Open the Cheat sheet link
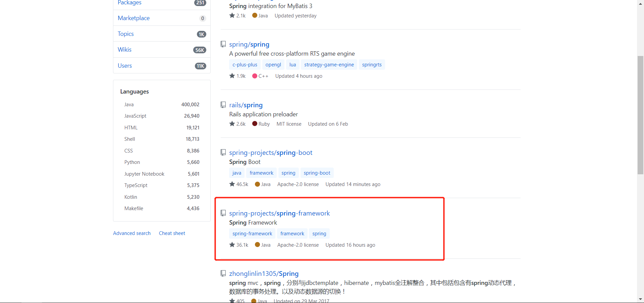The height and width of the screenshot is (303, 644). click(x=172, y=233)
